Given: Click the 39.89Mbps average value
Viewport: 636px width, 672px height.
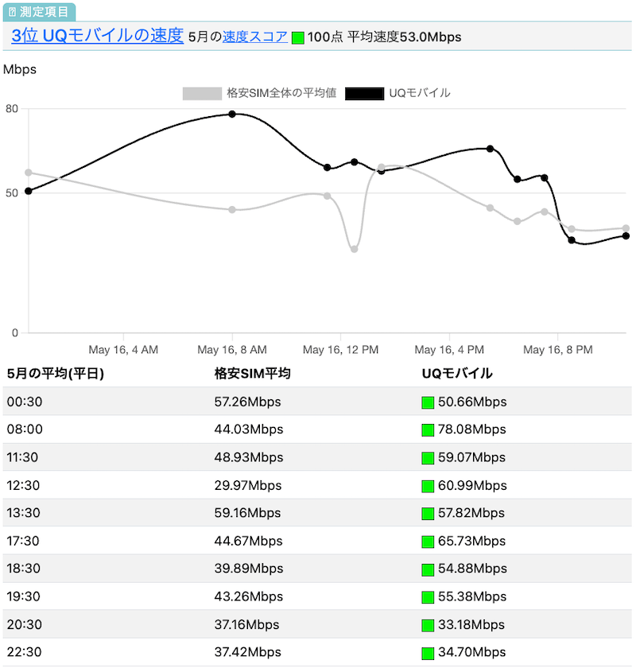Looking at the screenshot, I should coord(249,569).
